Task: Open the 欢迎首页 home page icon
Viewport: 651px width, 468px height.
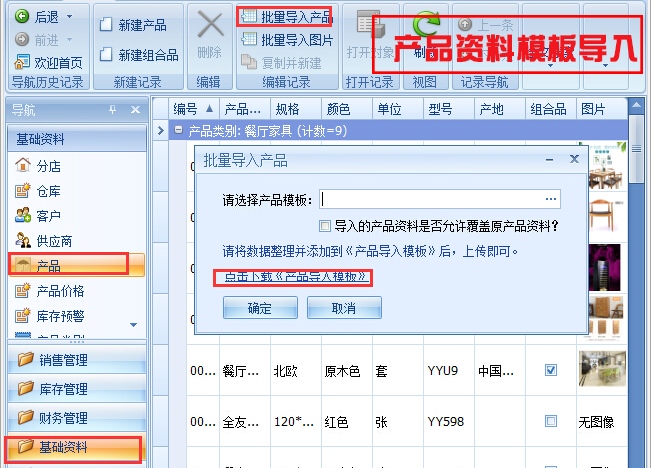Action: [x=22, y=62]
